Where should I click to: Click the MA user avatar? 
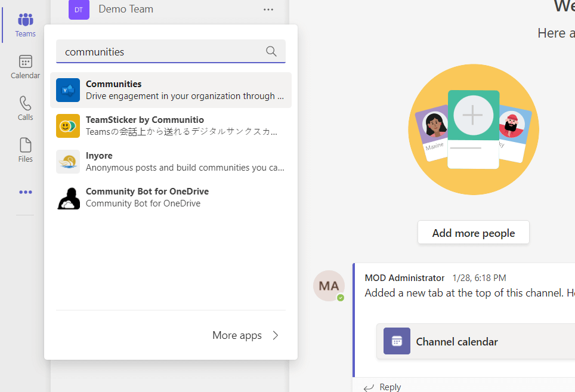click(x=329, y=286)
